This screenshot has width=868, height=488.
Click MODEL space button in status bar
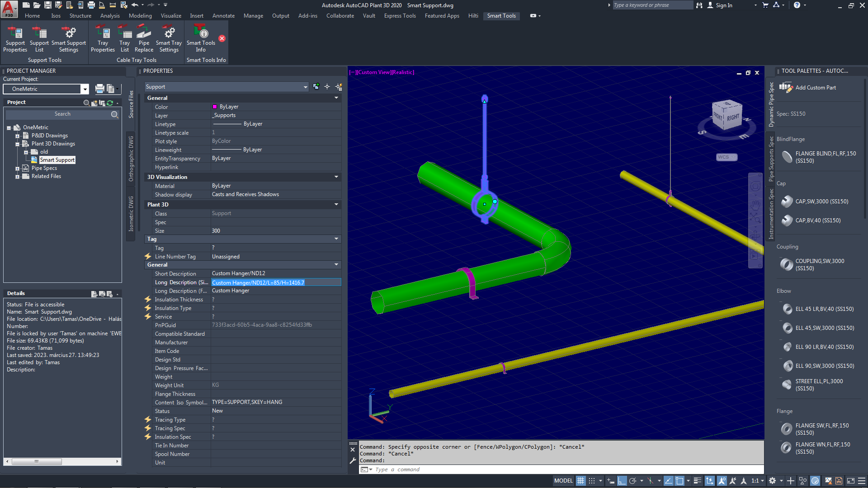(x=563, y=481)
